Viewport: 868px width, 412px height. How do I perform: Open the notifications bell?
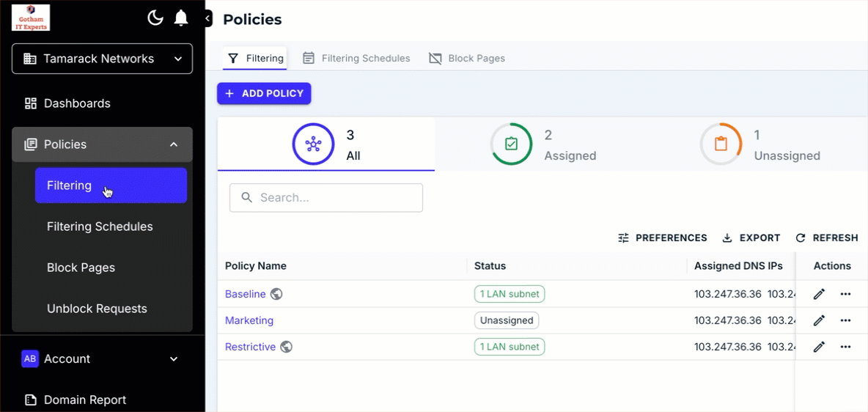click(x=181, y=18)
